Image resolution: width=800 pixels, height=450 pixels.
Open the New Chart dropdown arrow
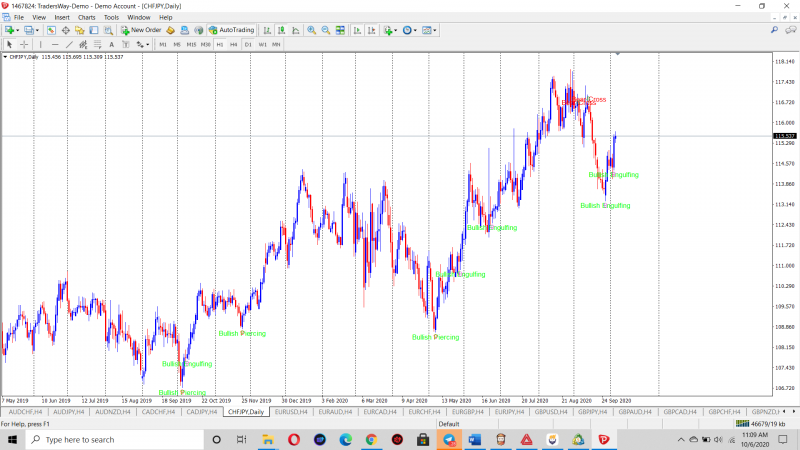pyautogui.click(x=18, y=30)
